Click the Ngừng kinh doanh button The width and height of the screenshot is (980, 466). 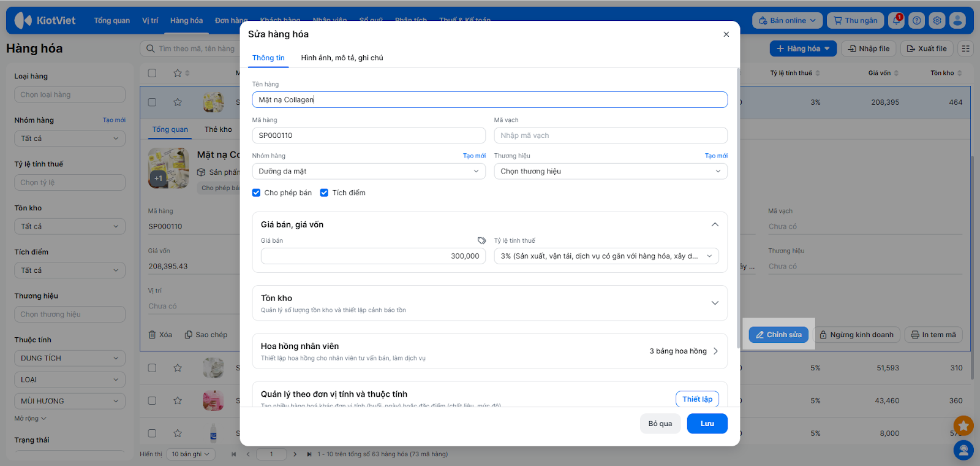[857, 335]
